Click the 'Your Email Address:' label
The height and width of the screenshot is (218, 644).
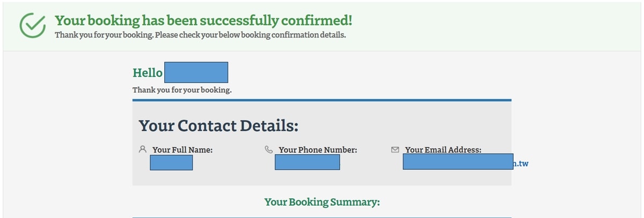443,150
